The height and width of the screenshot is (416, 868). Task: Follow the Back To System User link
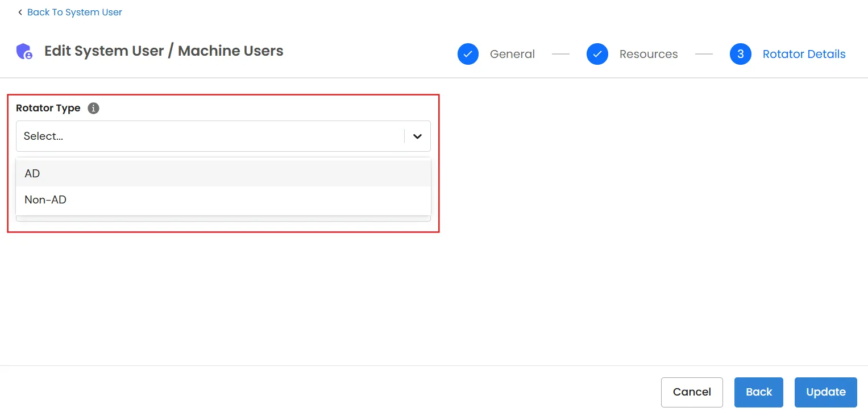[x=74, y=12]
